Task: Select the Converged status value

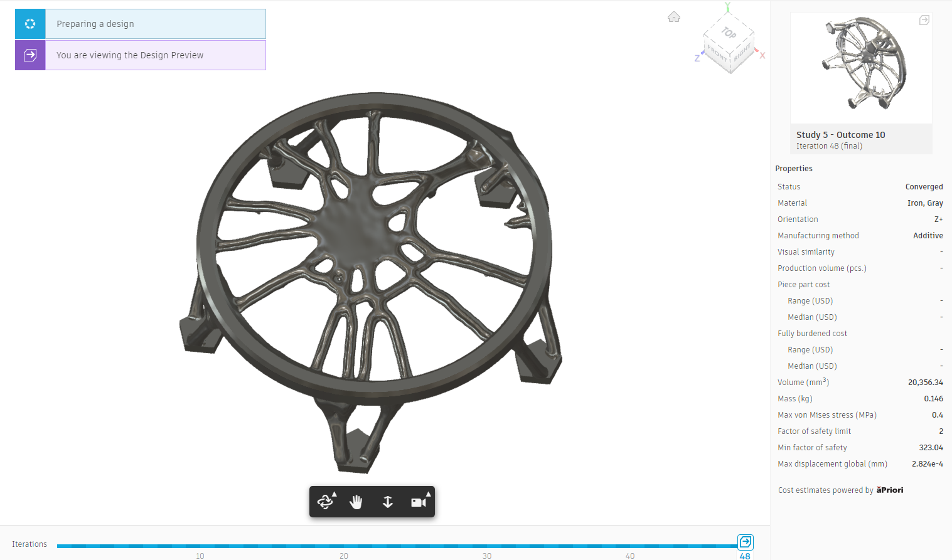Action: [924, 187]
